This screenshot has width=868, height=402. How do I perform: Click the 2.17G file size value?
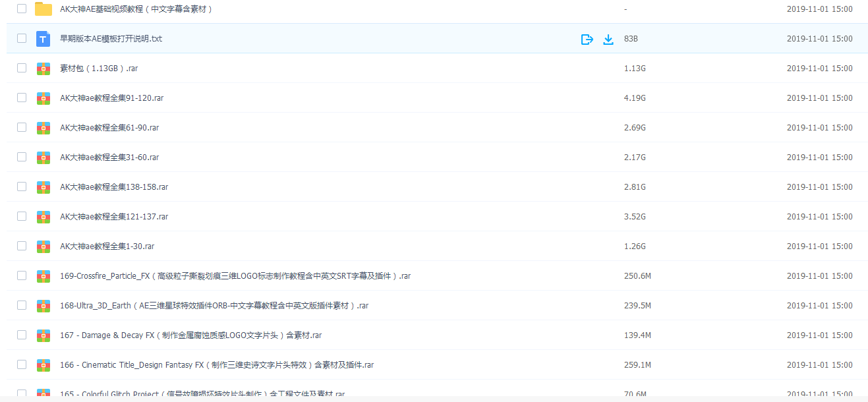635,158
